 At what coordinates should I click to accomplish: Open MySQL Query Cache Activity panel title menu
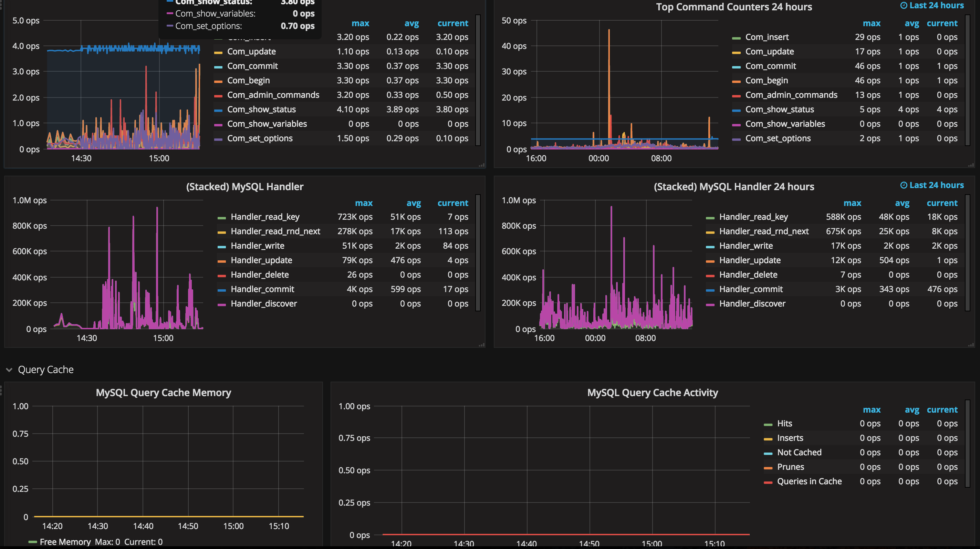652,393
